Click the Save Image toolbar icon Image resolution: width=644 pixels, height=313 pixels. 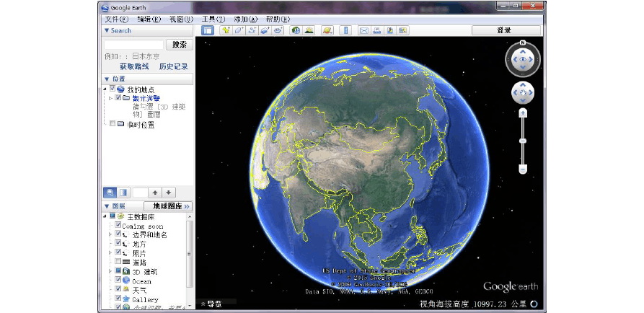click(389, 30)
